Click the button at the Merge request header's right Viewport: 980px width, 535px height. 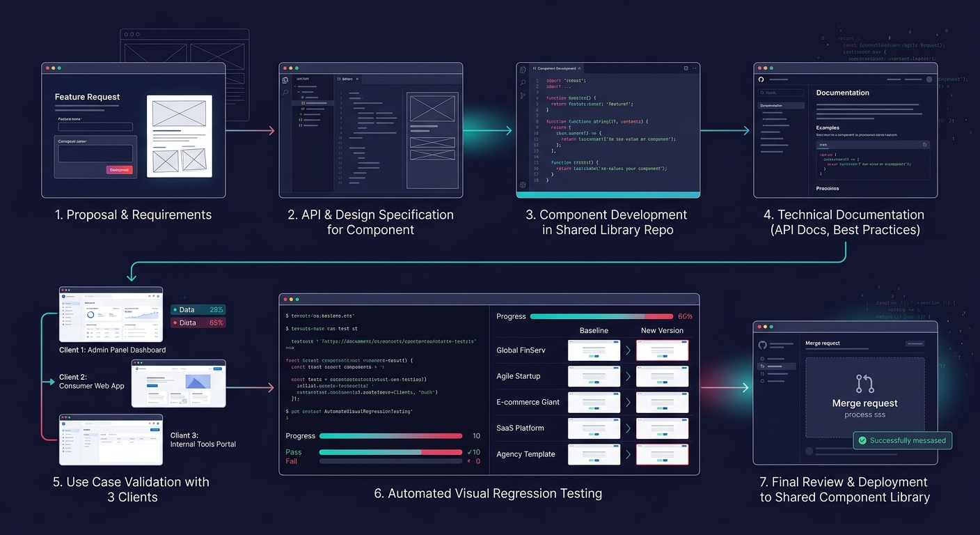[x=915, y=343]
